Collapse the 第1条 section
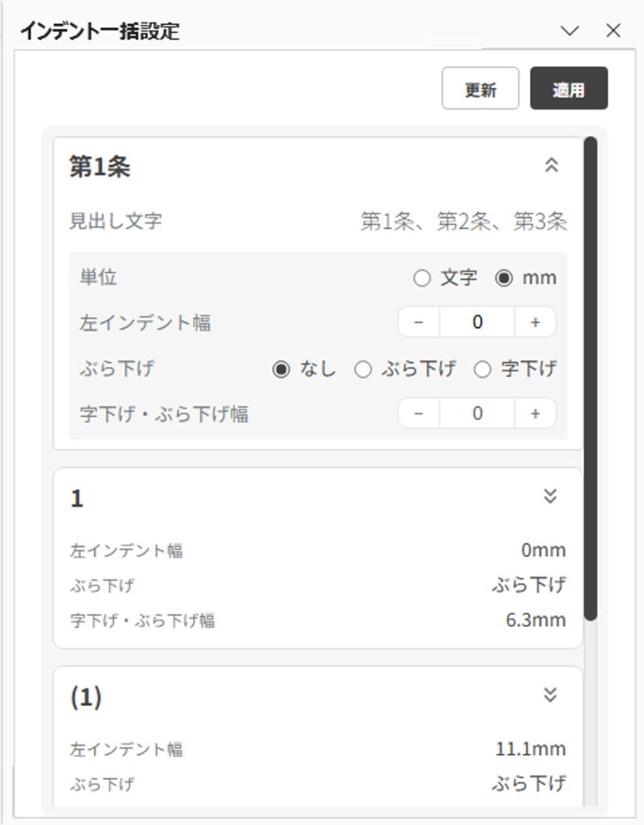The image size is (644, 825). point(551,165)
